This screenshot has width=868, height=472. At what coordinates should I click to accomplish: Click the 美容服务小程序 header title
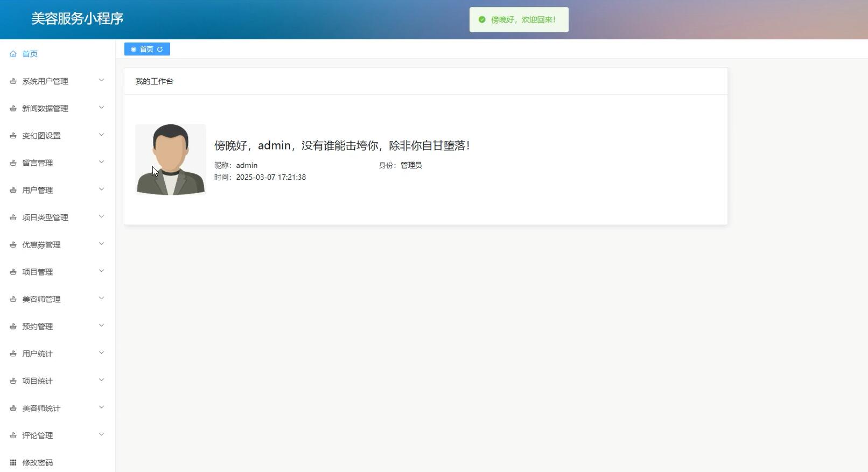[x=78, y=19]
